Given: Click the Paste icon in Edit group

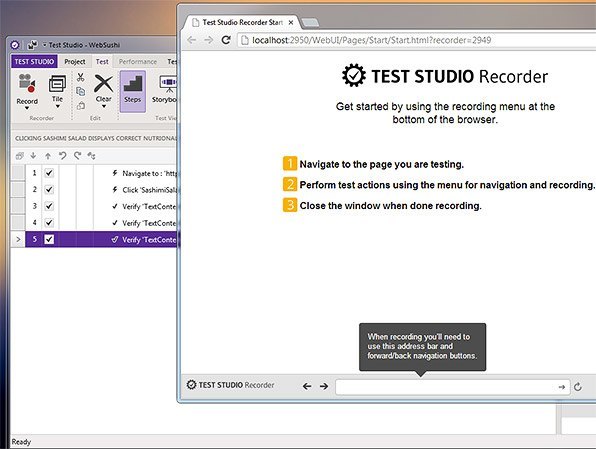Looking at the screenshot, I should coord(81,106).
